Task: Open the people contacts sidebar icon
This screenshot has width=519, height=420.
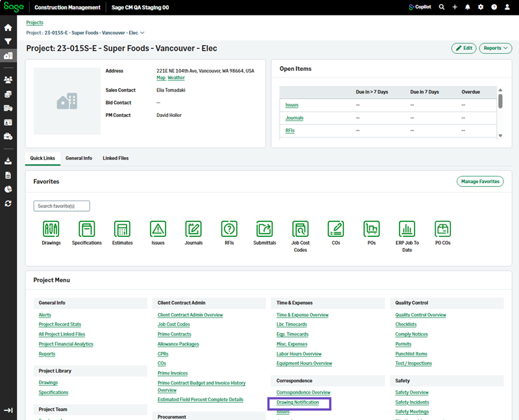Action: tap(8, 79)
